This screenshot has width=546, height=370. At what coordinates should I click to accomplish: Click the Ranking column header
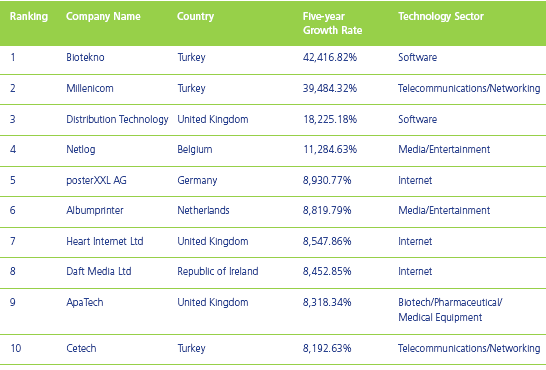point(29,16)
